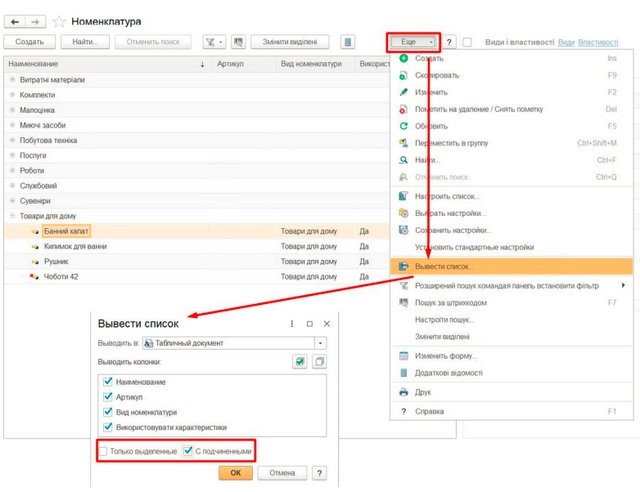Uncheck the Артикул column checkbox
This screenshot has width=640, height=492.
pos(106,397)
